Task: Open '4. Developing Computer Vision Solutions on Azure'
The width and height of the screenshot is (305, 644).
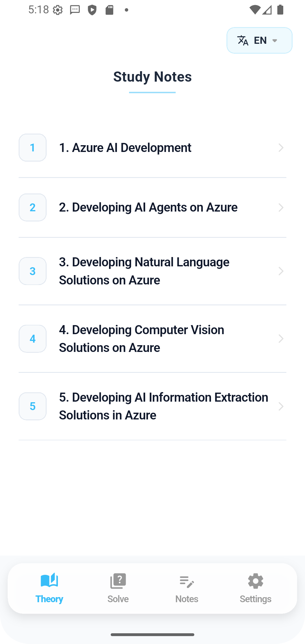Action: (x=152, y=339)
